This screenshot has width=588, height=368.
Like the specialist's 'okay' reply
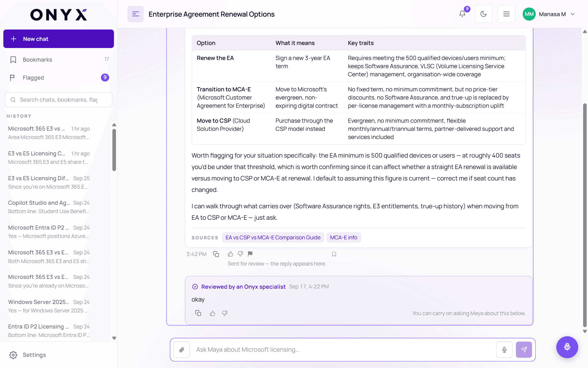point(213,313)
